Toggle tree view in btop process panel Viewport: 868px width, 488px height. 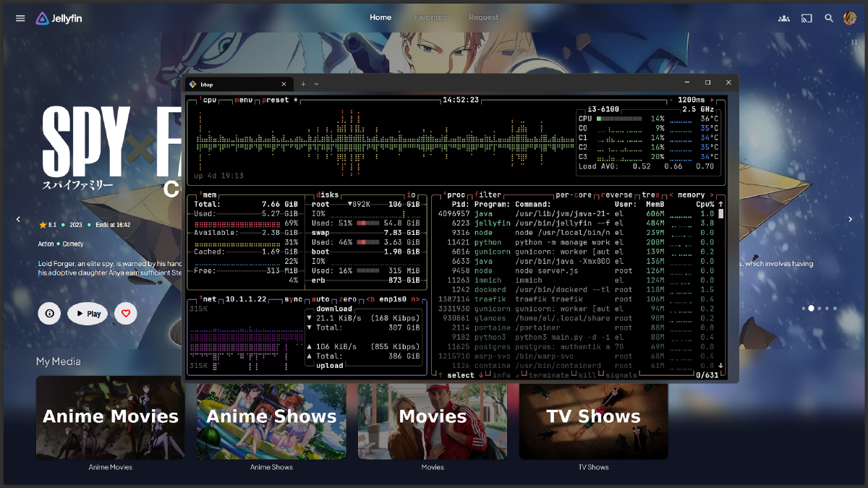click(649, 195)
